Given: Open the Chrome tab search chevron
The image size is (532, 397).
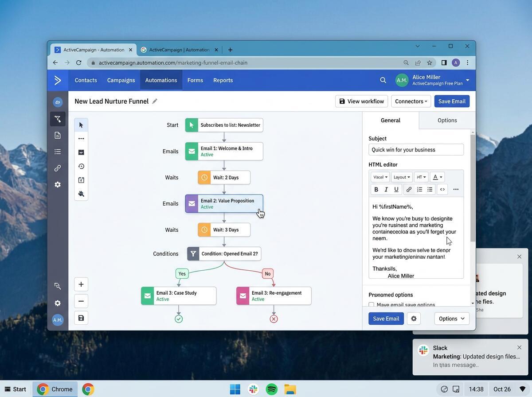Looking at the screenshot, I should pyautogui.click(x=417, y=46).
